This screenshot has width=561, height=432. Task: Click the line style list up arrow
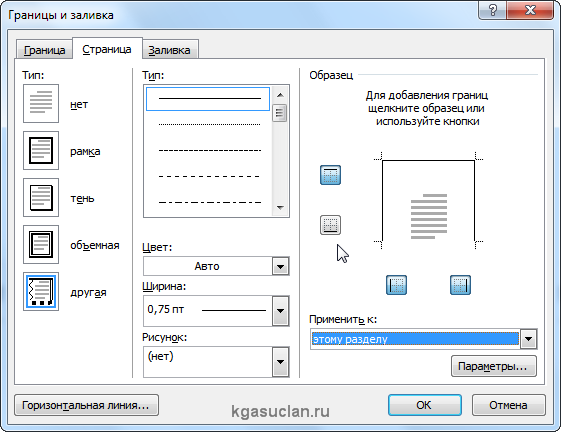pos(280,95)
